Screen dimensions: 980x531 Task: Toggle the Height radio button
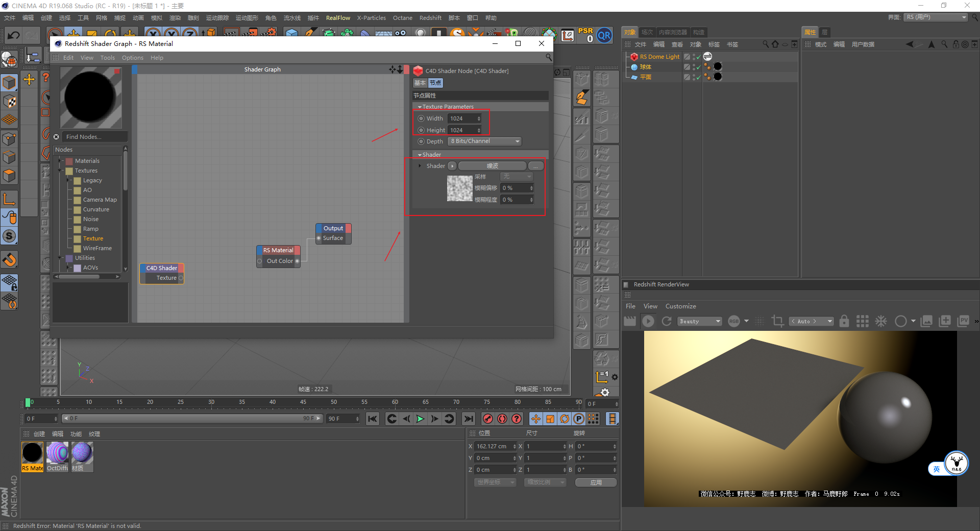[421, 130]
